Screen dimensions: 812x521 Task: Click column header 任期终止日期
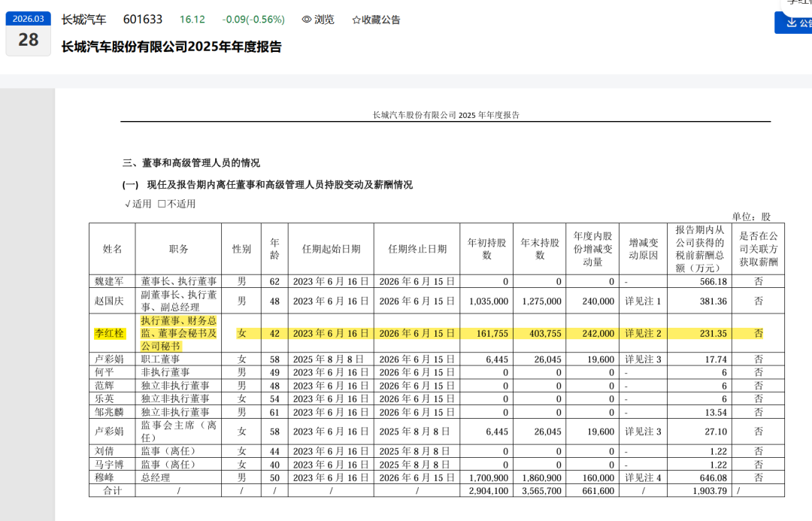pos(417,249)
